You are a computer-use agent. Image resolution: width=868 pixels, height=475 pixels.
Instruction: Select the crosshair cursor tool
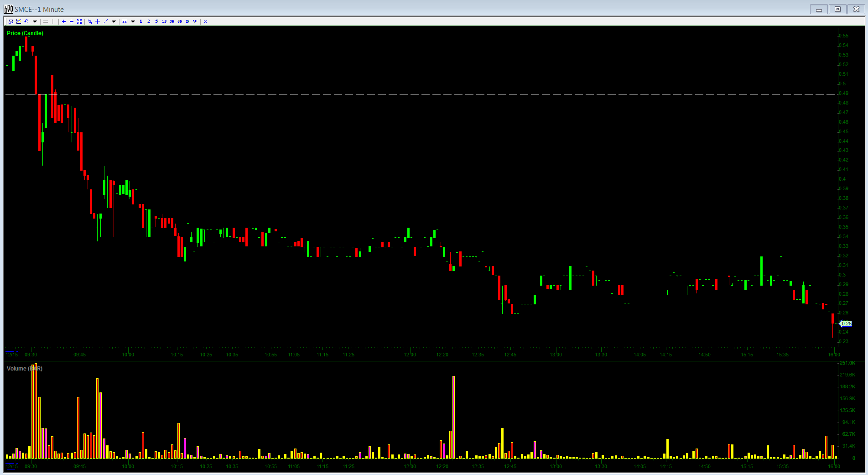[98, 21]
